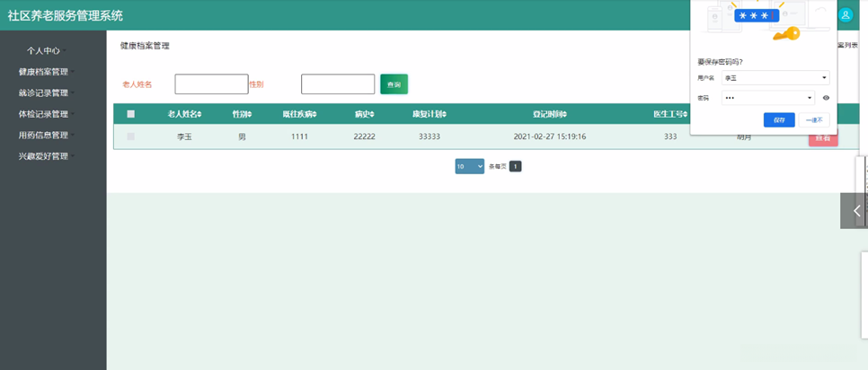868x370 pixels.
Task: Open the user avatar icon in header
Action: (846, 15)
